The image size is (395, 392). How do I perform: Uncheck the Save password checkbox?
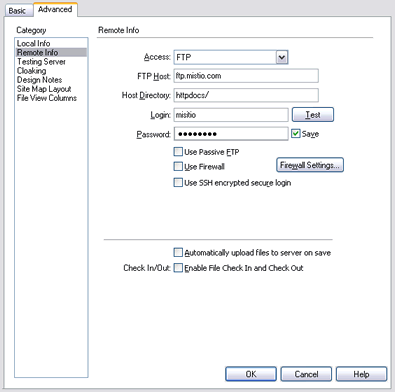(295, 134)
